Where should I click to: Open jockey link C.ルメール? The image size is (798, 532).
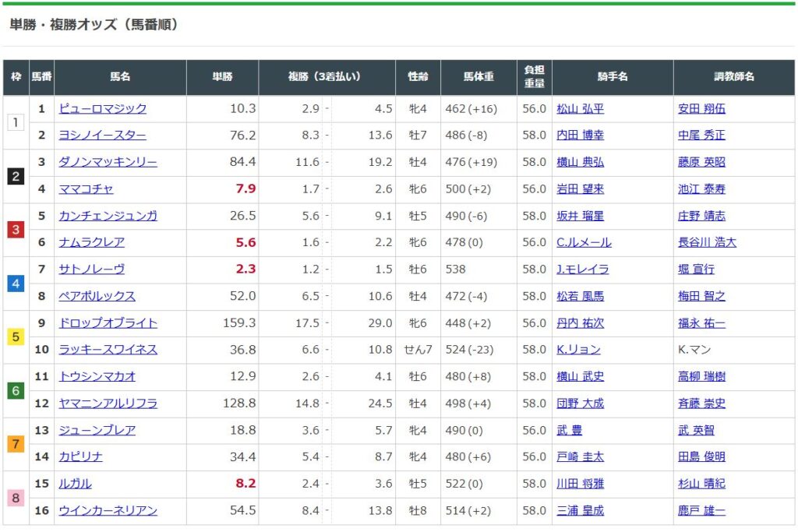584,242
